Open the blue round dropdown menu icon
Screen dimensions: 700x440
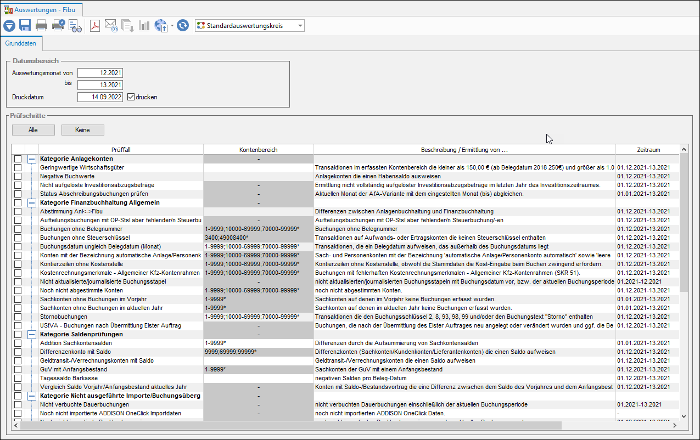click(x=9, y=26)
